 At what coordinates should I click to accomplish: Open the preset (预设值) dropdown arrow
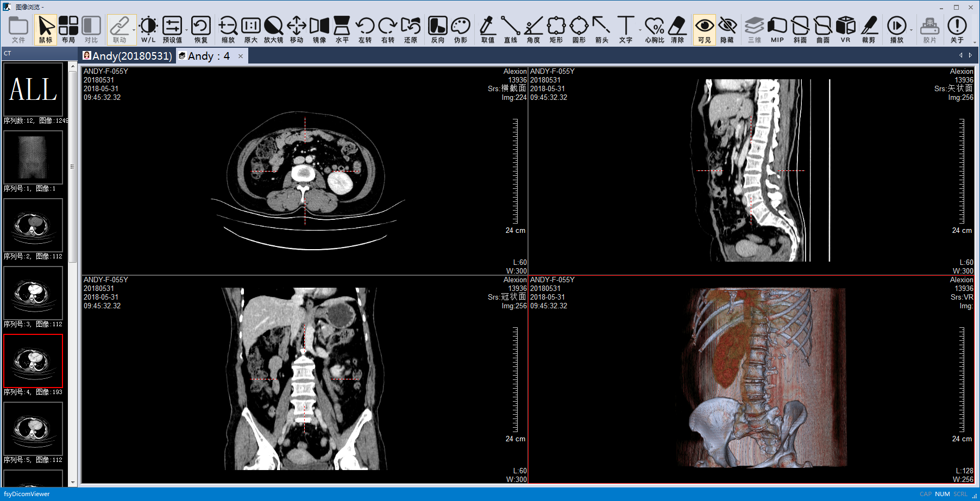(x=186, y=30)
